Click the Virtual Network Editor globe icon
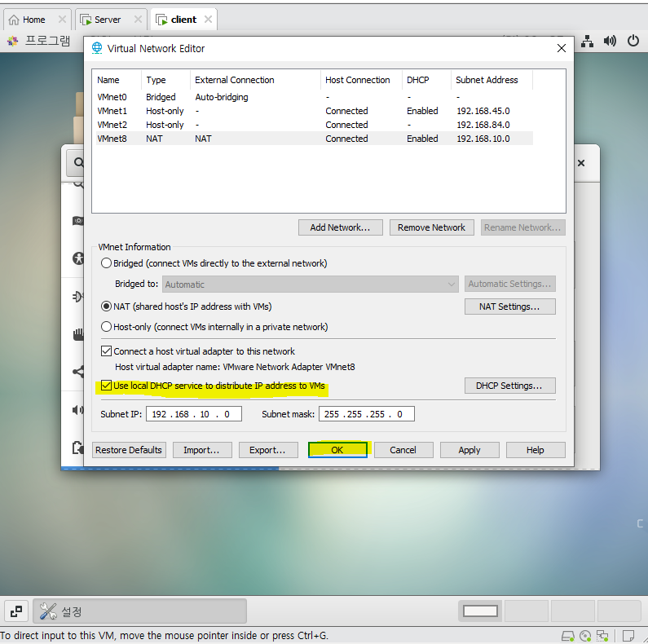 pyautogui.click(x=97, y=48)
